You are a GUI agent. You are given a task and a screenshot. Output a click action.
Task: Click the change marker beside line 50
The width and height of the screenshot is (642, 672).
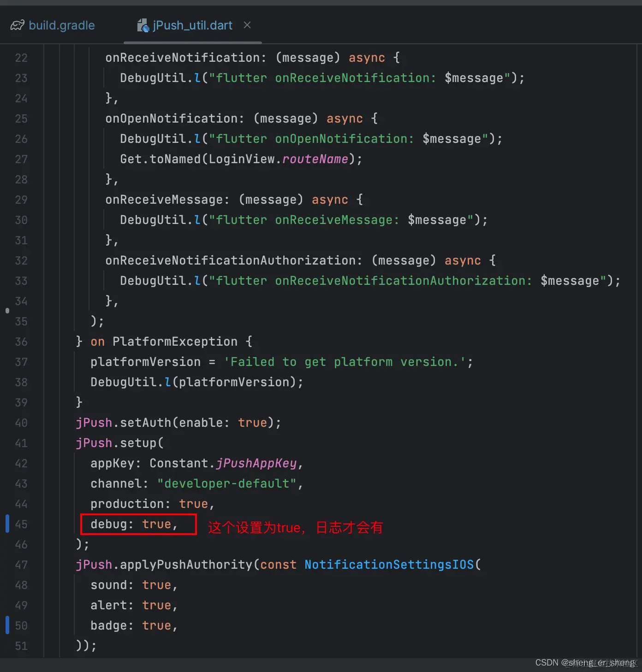pyautogui.click(x=7, y=625)
